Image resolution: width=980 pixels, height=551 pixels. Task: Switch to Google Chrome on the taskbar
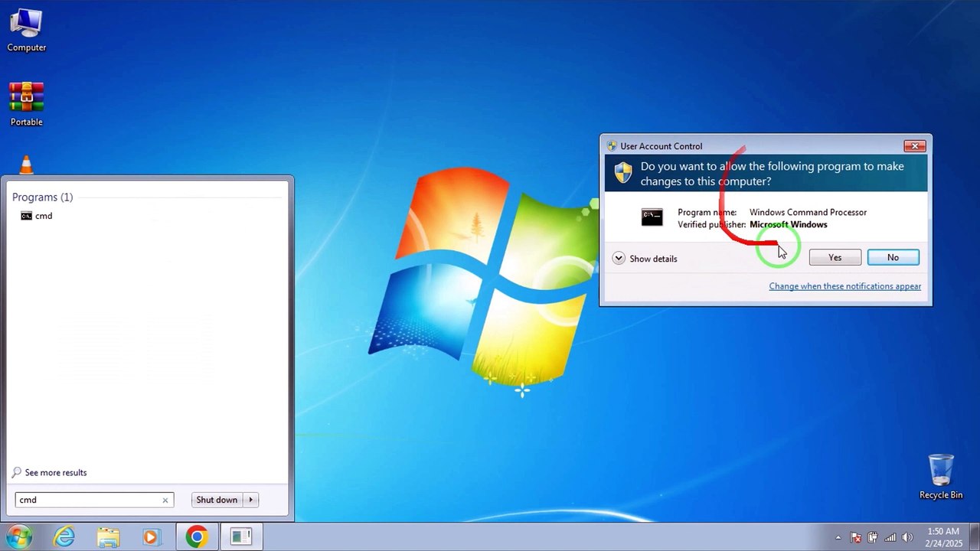click(197, 537)
